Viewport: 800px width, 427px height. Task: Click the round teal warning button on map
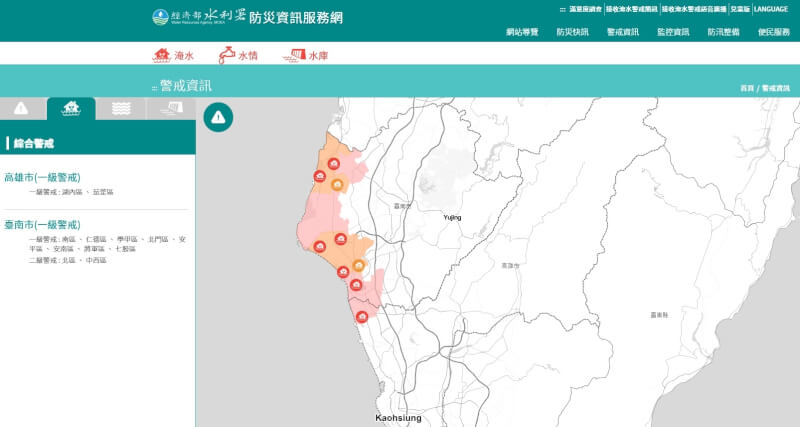218,117
